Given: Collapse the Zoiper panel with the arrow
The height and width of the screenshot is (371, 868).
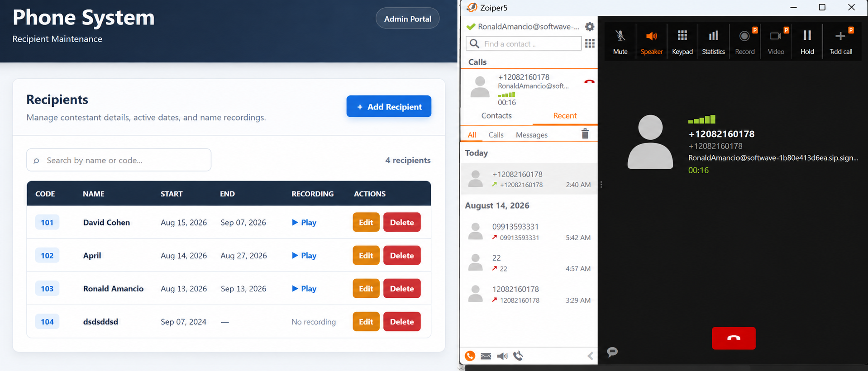Looking at the screenshot, I should (590, 356).
